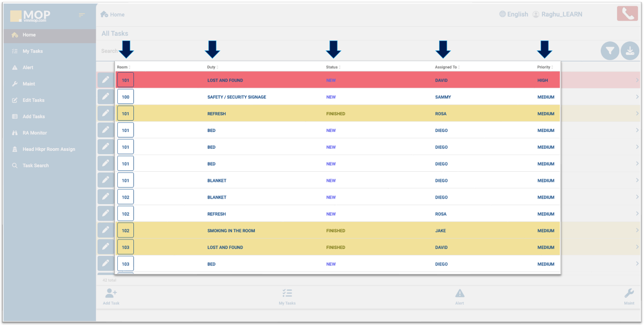Screen dimensions: 644x325
Task: Sort by the Priority column header
Action: point(545,67)
